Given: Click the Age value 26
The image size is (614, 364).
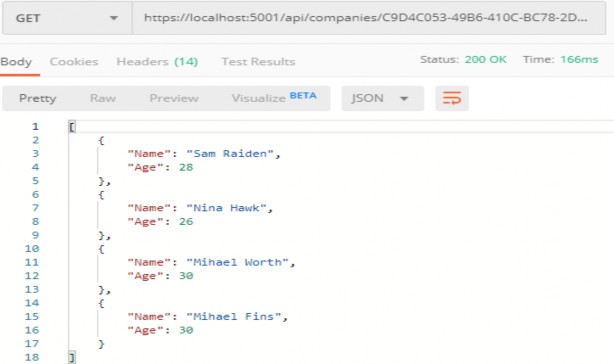Looking at the screenshot, I should pyautogui.click(x=186, y=222).
